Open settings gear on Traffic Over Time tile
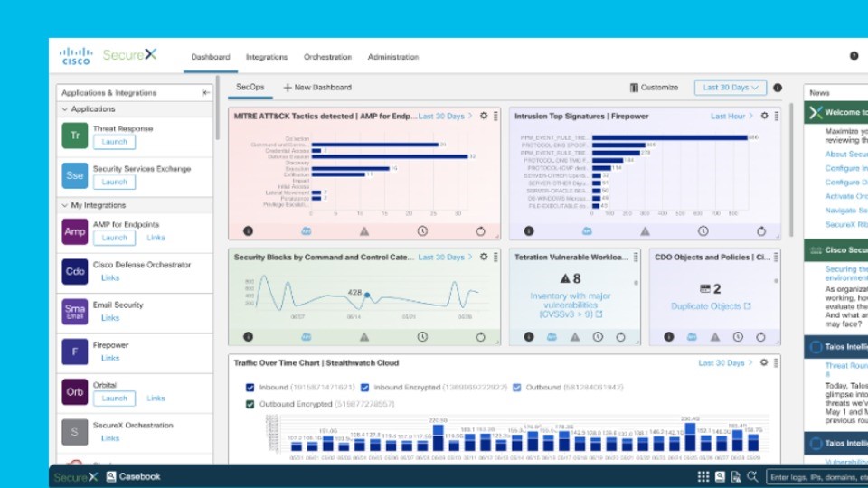Image resolution: width=868 pixels, height=488 pixels. (x=764, y=362)
